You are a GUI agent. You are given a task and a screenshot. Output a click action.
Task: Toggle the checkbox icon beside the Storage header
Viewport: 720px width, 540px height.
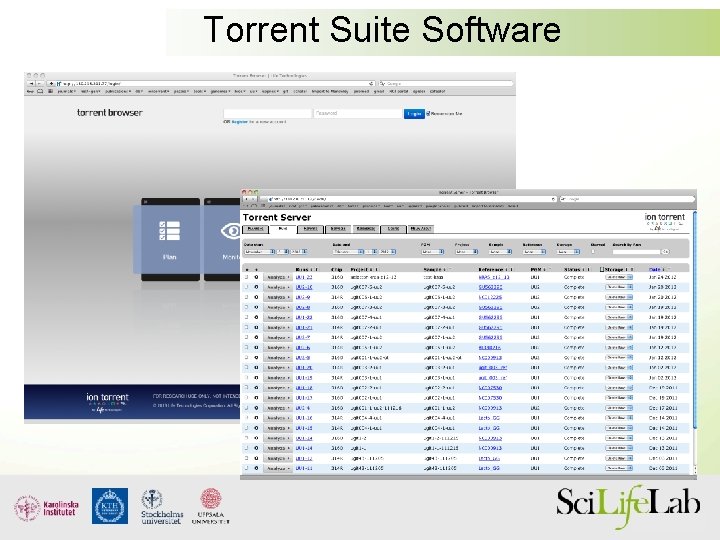click(x=602, y=269)
